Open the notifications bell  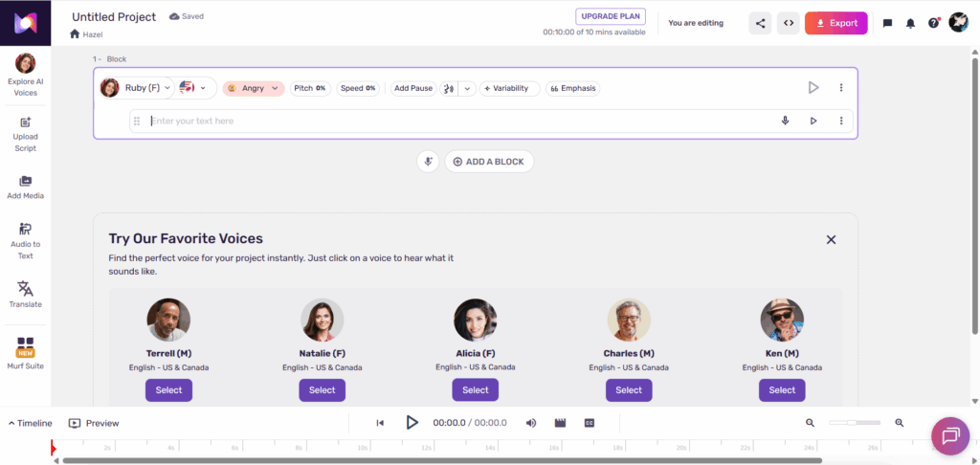coord(911,23)
